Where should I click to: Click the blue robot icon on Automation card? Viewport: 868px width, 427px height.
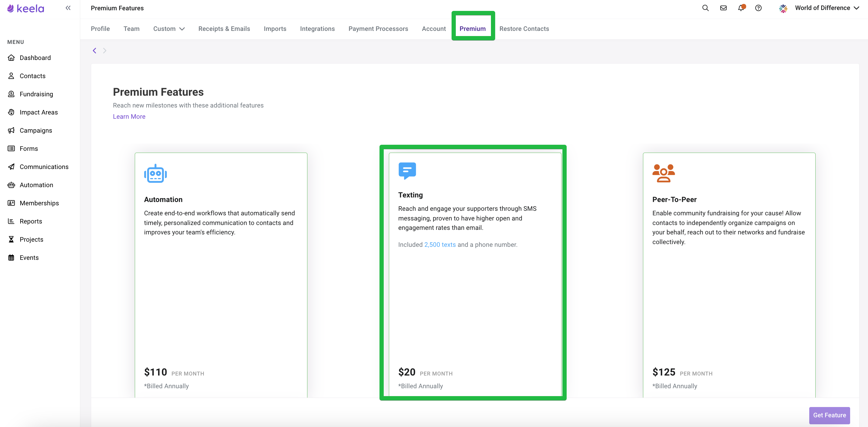[x=155, y=174]
